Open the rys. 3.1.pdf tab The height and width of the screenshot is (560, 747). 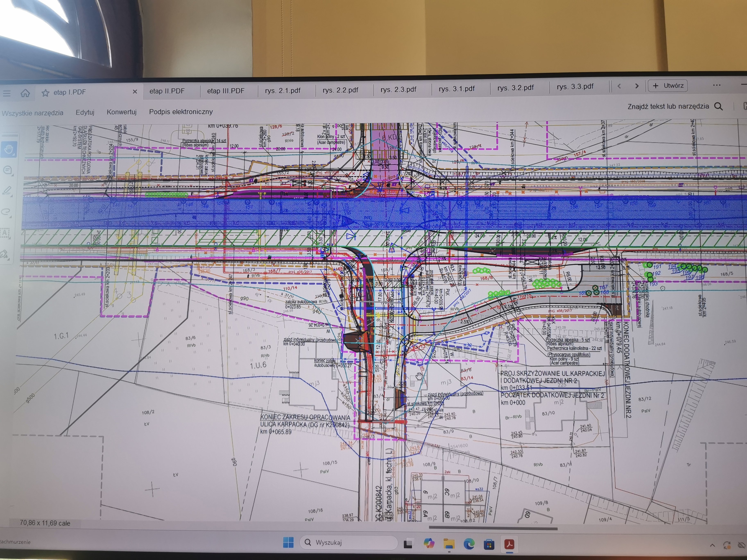(457, 89)
